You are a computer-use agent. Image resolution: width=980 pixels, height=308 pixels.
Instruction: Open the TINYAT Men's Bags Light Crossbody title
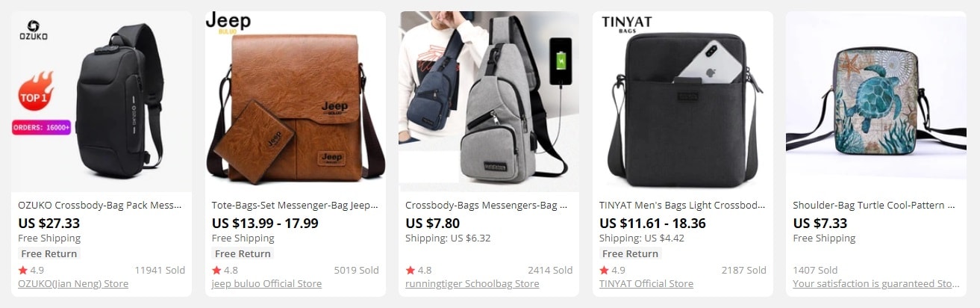coord(682,205)
